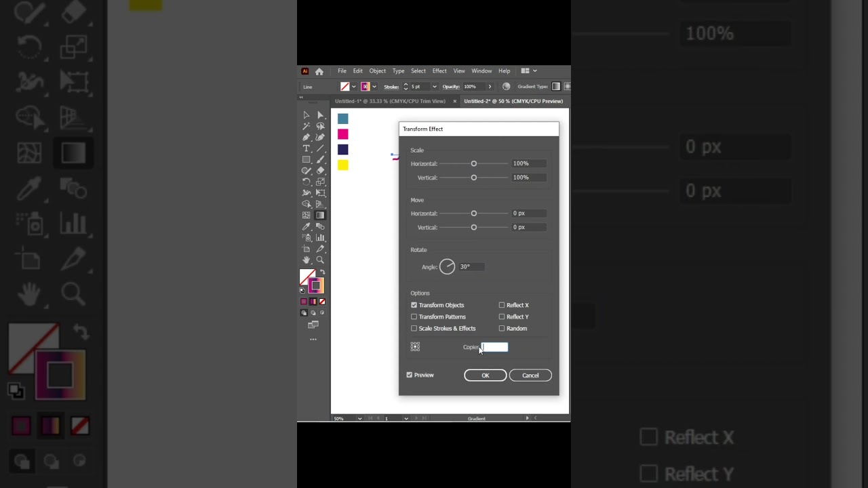Select the Type tool
This screenshot has width=868, height=488.
pos(307,148)
